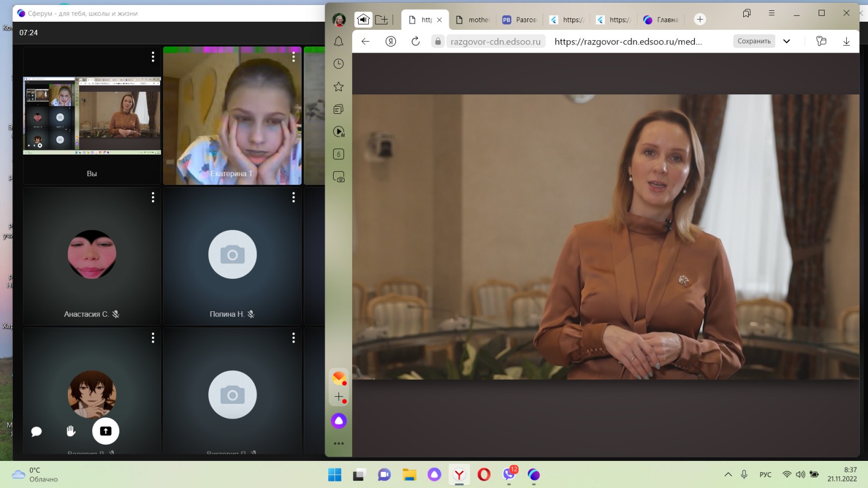868x488 pixels.
Task: Add a new browser tab with plus button
Action: pos(700,20)
